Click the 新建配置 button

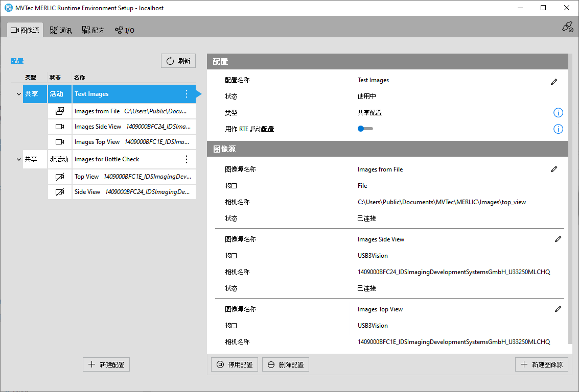pyautogui.click(x=106, y=364)
